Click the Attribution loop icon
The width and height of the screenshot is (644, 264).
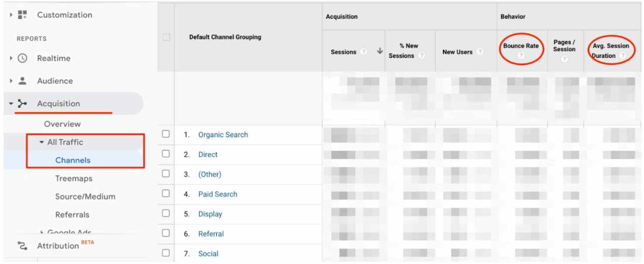(22, 246)
